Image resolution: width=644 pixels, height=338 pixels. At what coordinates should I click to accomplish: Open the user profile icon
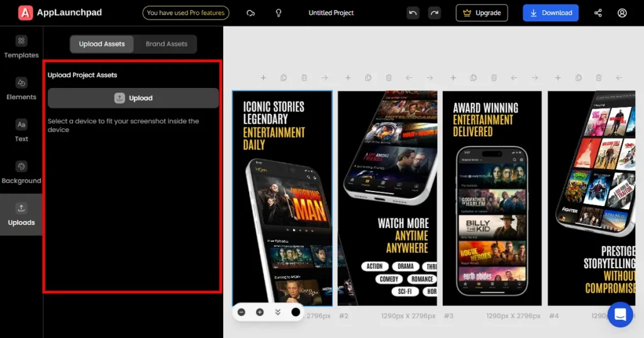click(622, 13)
